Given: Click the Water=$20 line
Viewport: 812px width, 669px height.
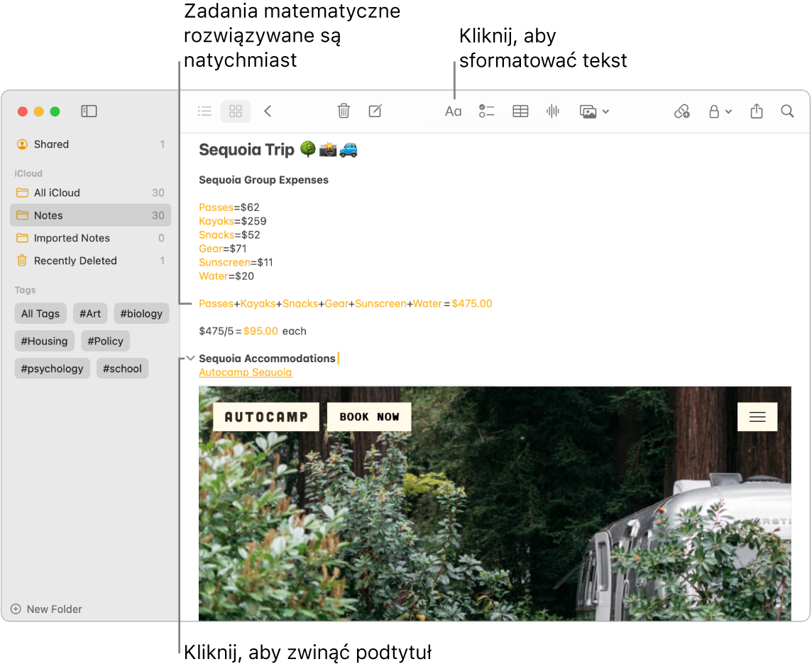Looking at the screenshot, I should coord(226,276).
